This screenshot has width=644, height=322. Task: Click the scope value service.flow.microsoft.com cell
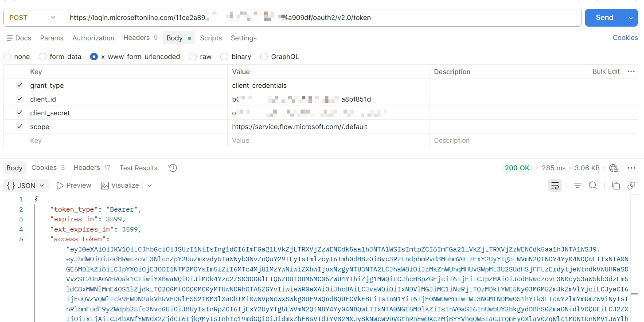(328, 126)
